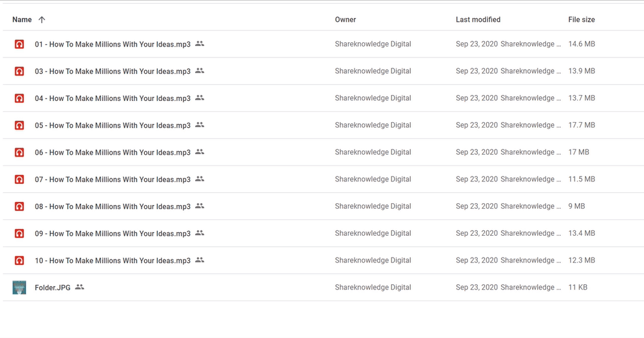Sort files by File size header
644x338 pixels.
pyautogui.click(x=581, y=20)
